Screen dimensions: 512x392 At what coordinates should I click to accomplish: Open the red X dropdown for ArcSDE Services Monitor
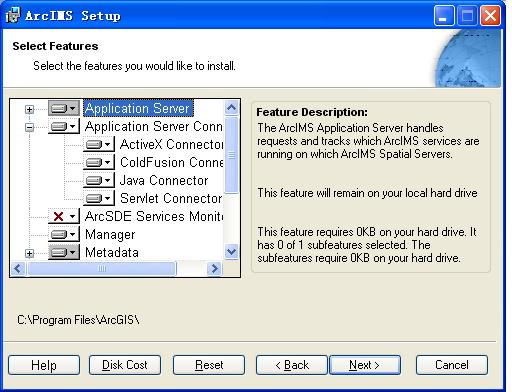[x=64, y=216]
